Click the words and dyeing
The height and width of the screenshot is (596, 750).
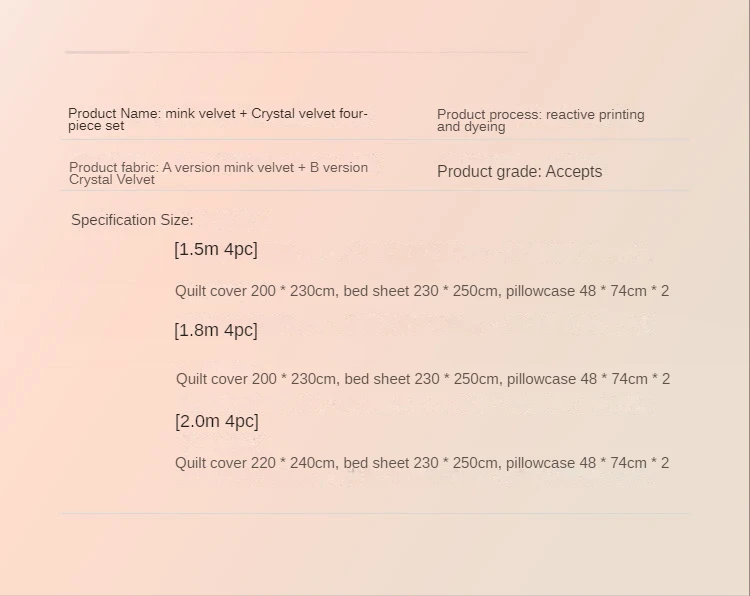(x=471, y=127)
